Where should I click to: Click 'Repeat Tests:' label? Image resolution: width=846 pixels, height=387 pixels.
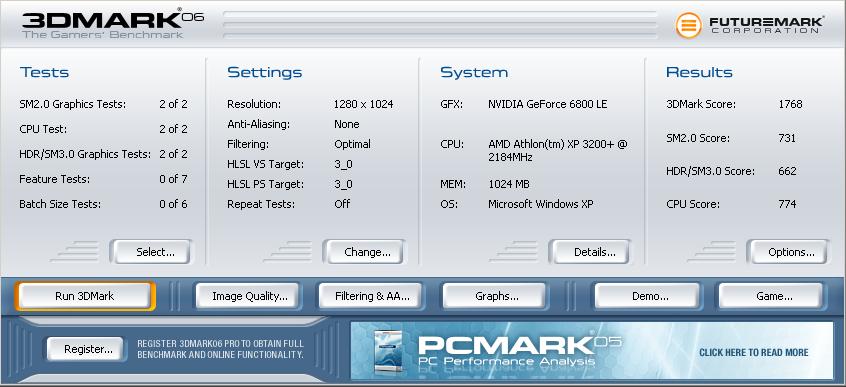(x=261, y=204)
